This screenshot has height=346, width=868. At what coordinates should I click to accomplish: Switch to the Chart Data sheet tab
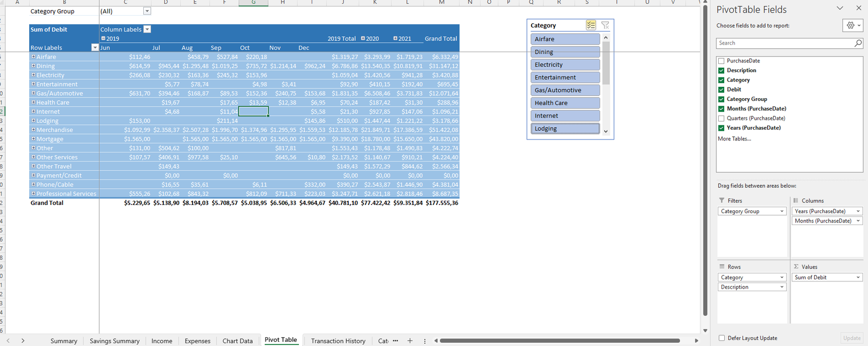(238, 341)
